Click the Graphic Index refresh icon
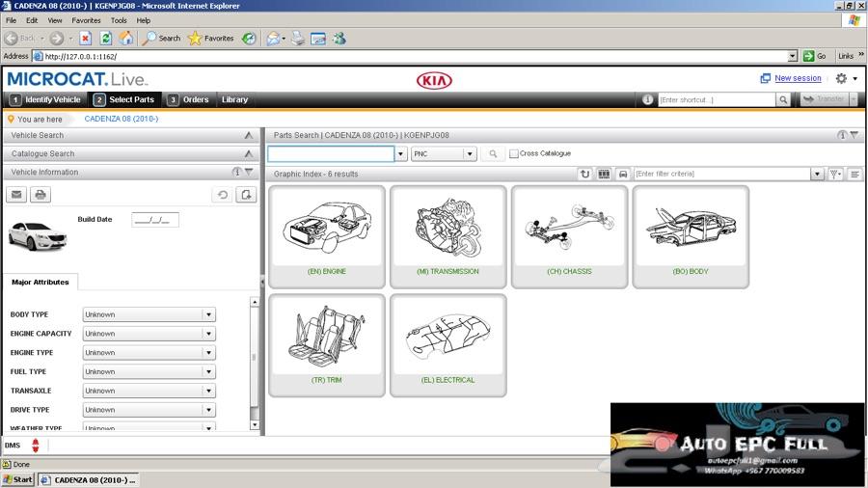868x488 pixels. click(x=584, y=174)
